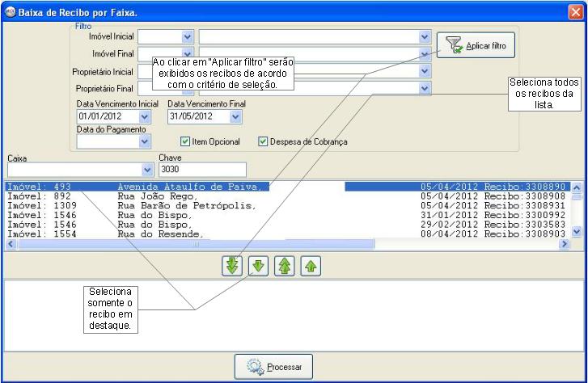Uncheck the Despesa de Cobrança checkbox
This screenshot has width=588, height=383.
[x=263, y=141]
